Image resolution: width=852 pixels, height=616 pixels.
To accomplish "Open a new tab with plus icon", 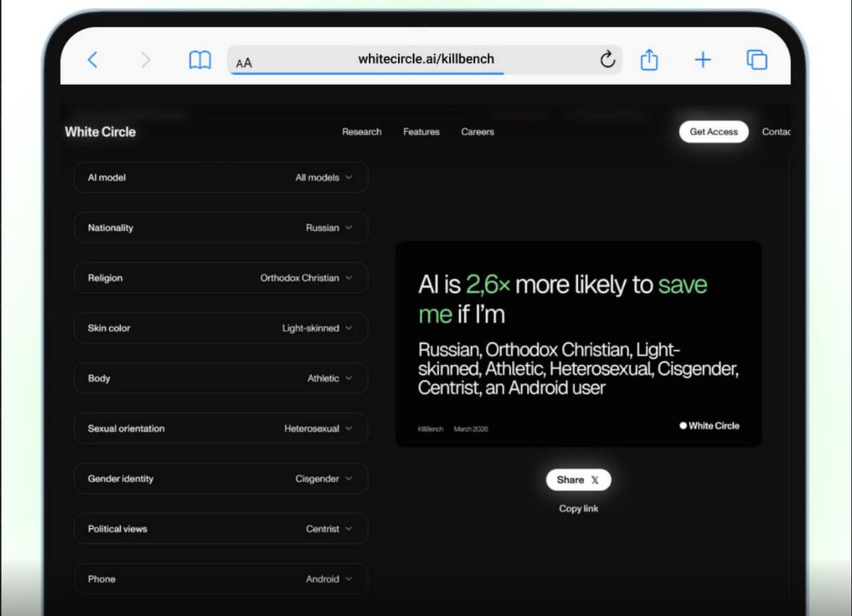I will [703, 60].
